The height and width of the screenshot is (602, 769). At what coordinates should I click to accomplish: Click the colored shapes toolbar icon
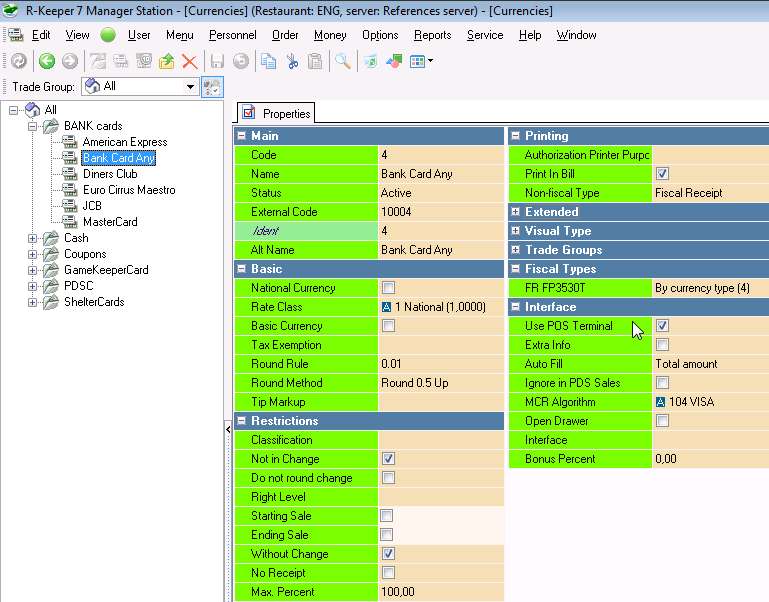(x=394, y=61)
